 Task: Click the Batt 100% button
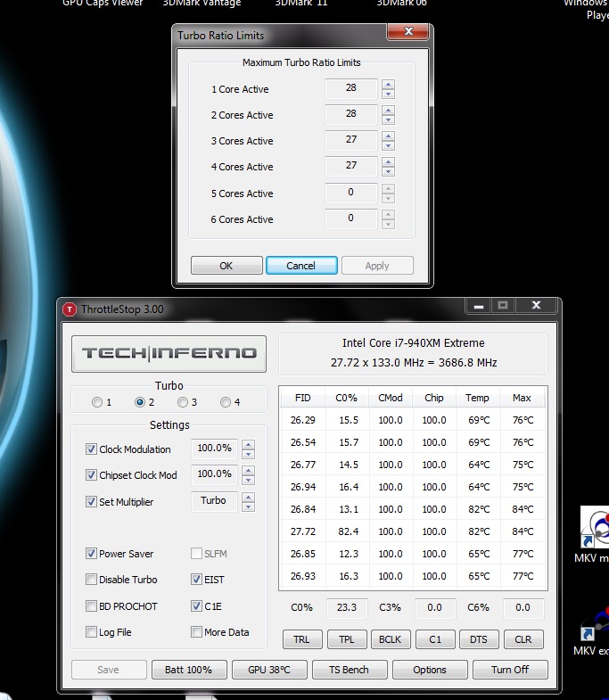[189, 670]
